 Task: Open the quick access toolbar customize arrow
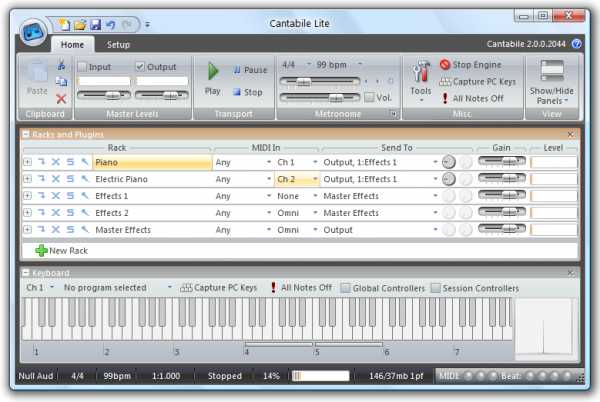coord(147,25)
